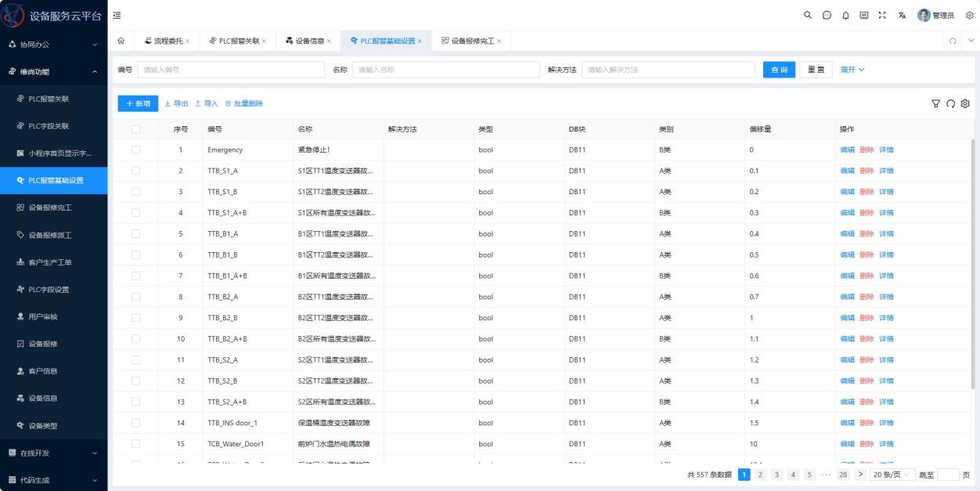
Task: Expand the 在线开发 sidebar menu
Action: (53, 453)
